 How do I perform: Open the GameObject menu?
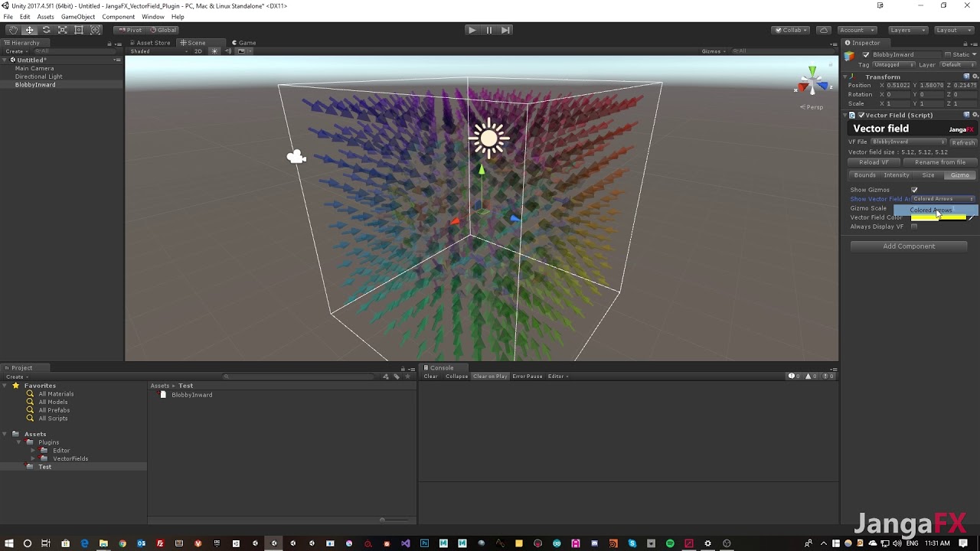tap(78, 17)
